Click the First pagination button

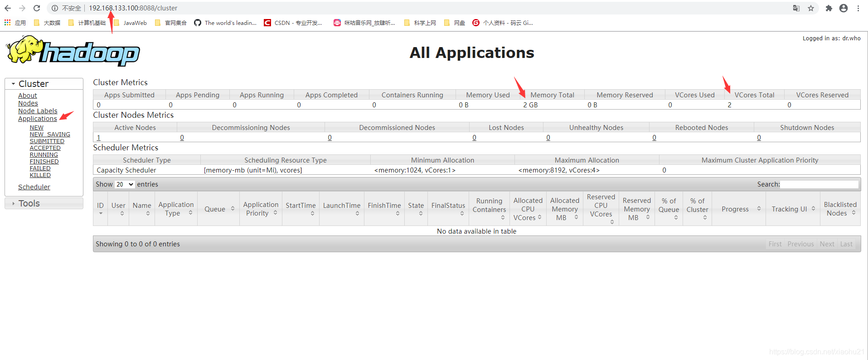click(775, 244)
